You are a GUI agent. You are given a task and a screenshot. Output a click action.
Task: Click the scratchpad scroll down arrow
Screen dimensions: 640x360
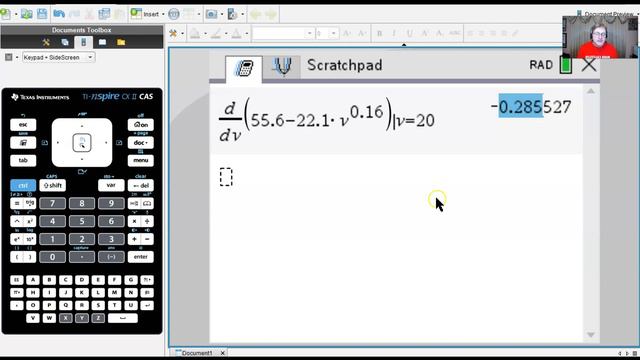(591, 335)
